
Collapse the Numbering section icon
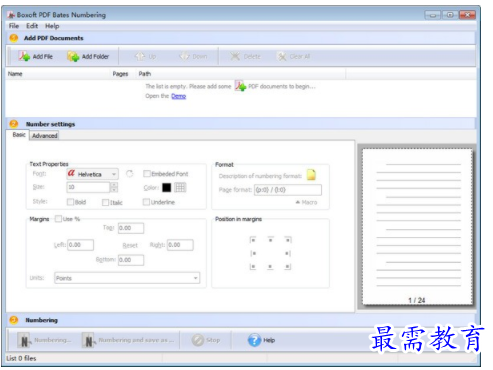point(14,320)
